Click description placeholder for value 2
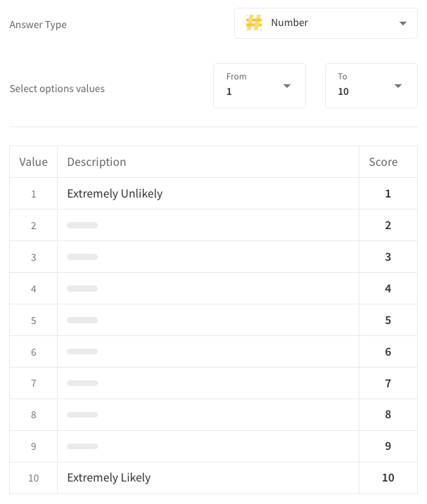 pos(82,226)
